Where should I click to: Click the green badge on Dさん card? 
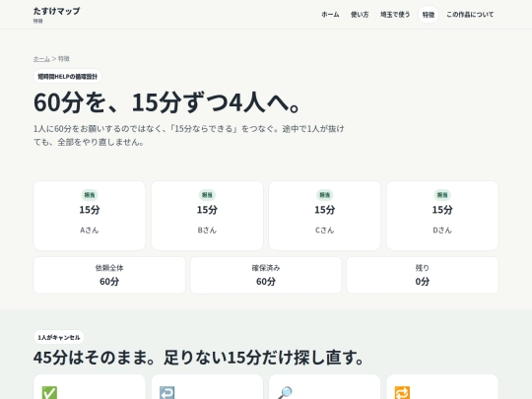[442, 195]
